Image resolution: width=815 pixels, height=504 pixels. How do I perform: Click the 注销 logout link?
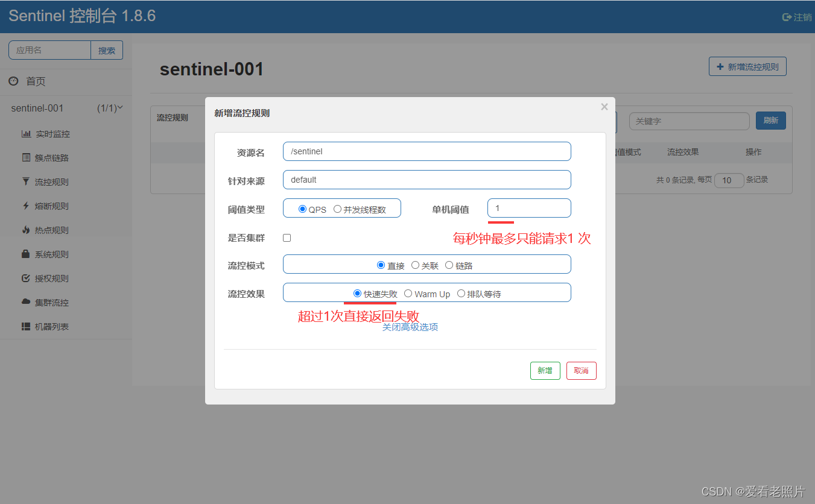[x=797, y=17]
